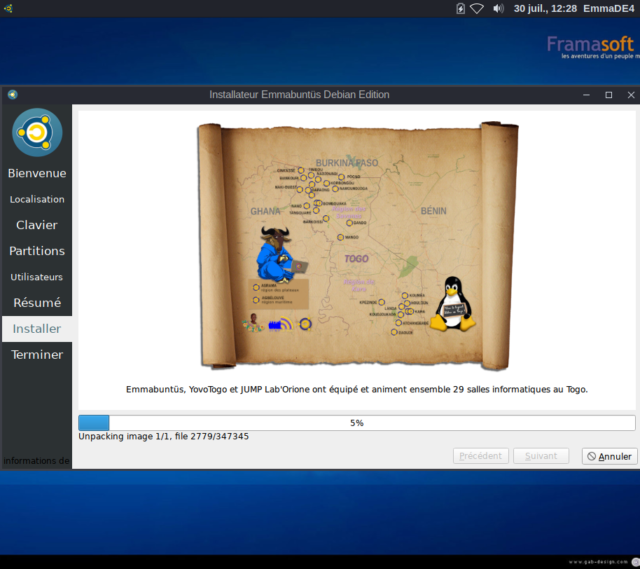
Task: Click the GHANA label on the map
Action: pos(265,211)
